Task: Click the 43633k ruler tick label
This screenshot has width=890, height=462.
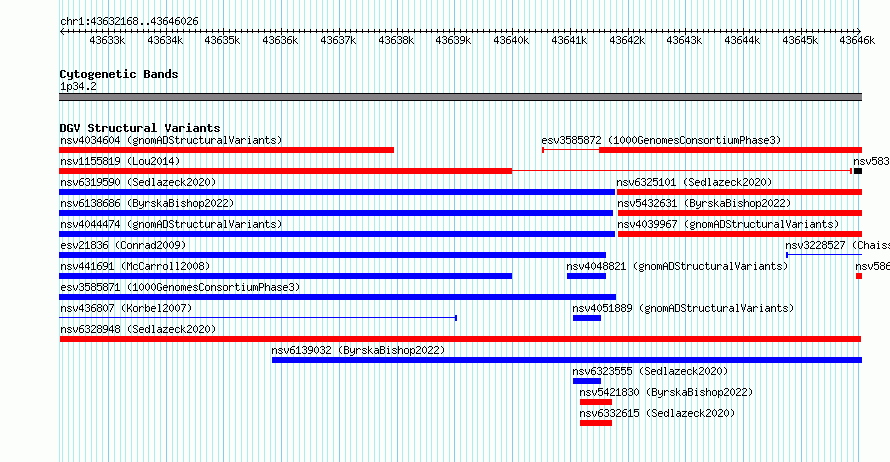Action: (107, 40)
